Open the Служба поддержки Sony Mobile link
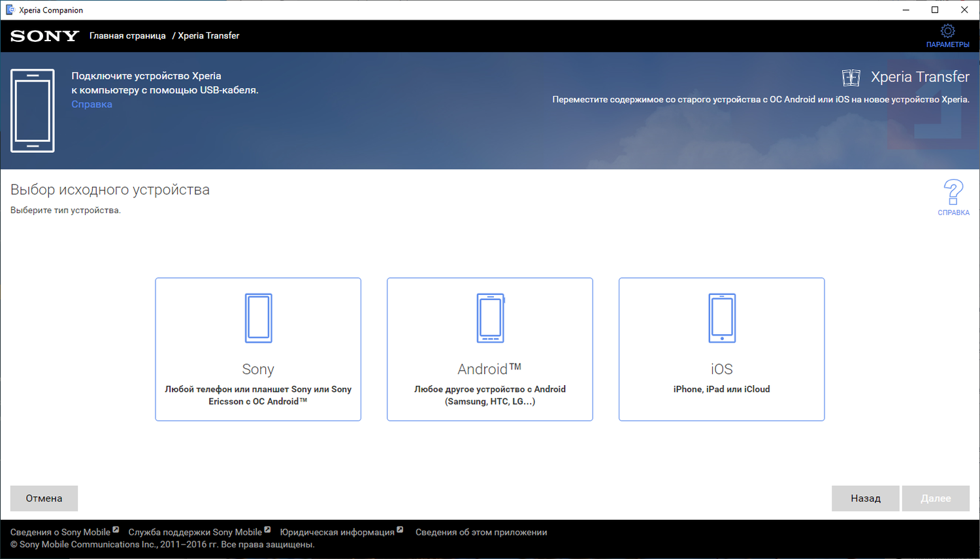The image size is (980, 559). pos(195,532)
